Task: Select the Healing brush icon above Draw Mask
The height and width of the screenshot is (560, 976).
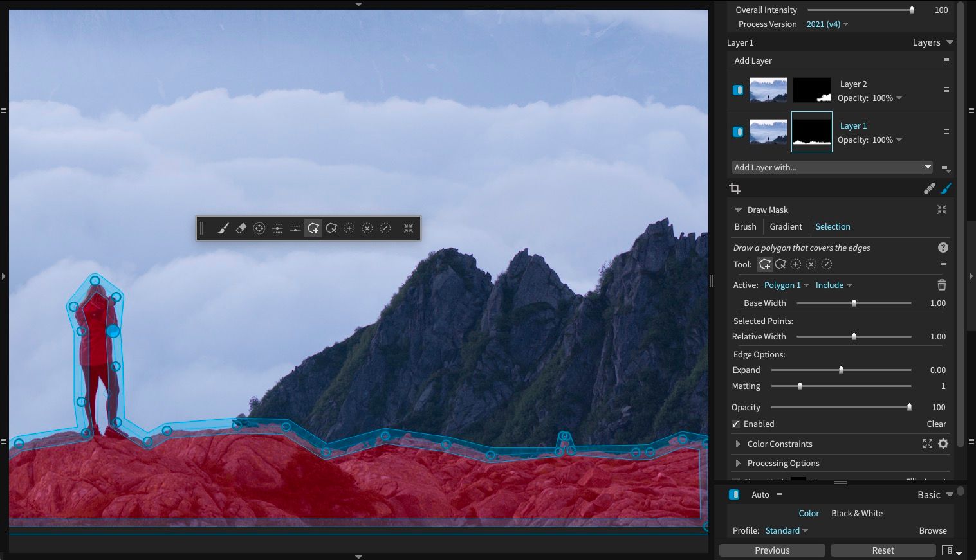Action: [x=929, y=188]
